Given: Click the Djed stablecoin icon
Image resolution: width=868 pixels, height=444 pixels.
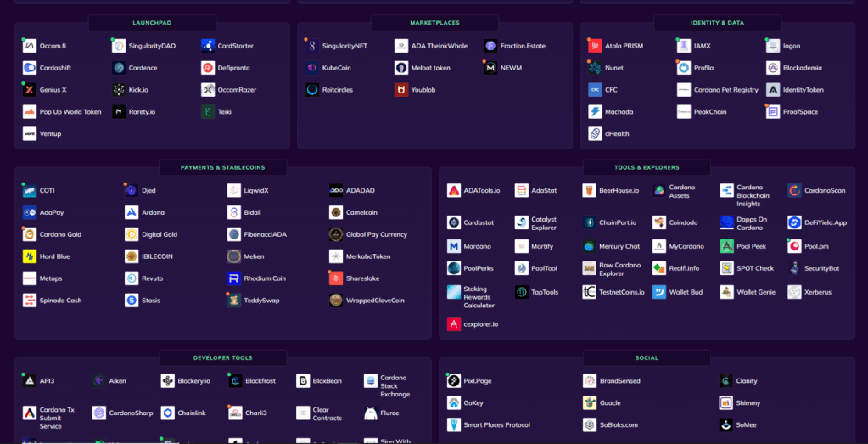Looking at the screenshot, I should pos(132,191).
